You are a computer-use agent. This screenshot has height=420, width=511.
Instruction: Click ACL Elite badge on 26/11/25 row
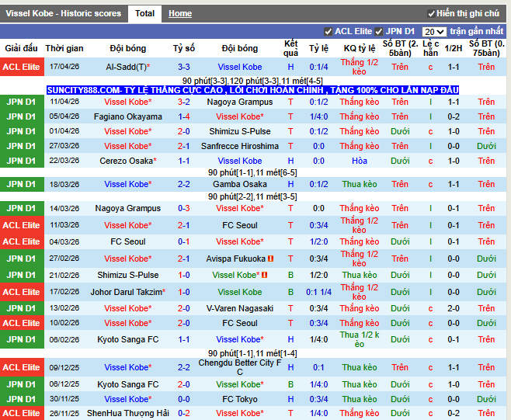[x=21, y=413]
